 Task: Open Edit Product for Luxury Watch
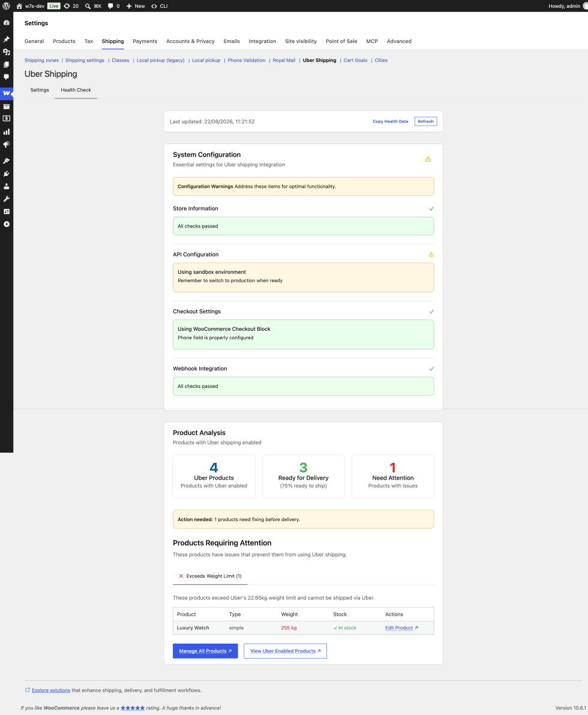401,628
